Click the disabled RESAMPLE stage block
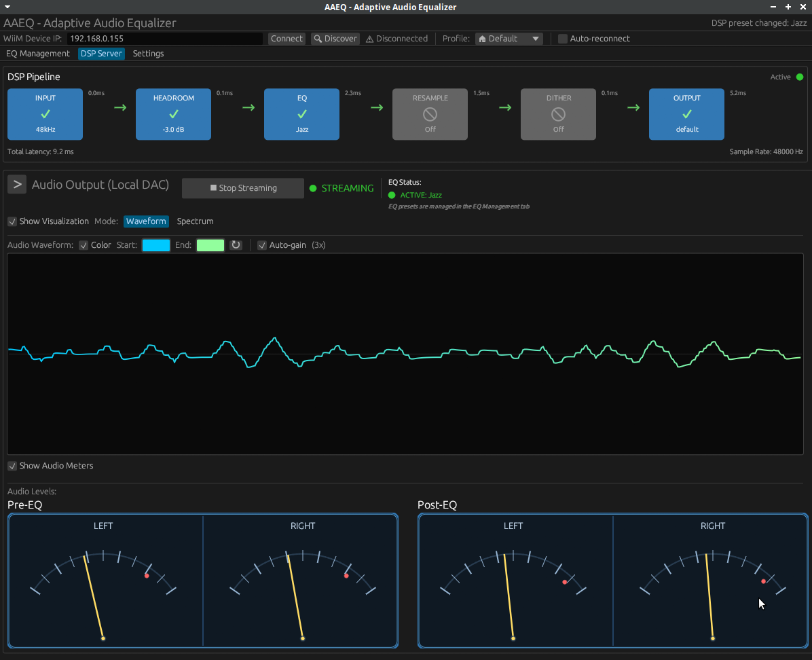Viewport: 812px width, 660px height. click(x=430, y=114)
